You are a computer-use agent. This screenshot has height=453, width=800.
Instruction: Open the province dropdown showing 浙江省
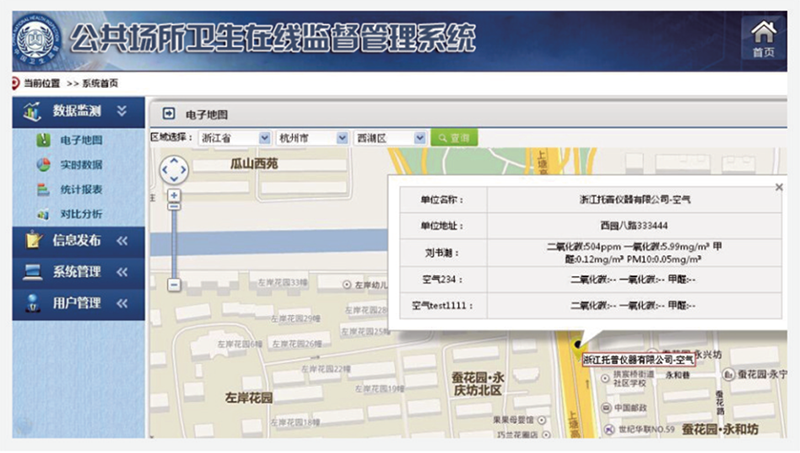(x=264, y=138)
